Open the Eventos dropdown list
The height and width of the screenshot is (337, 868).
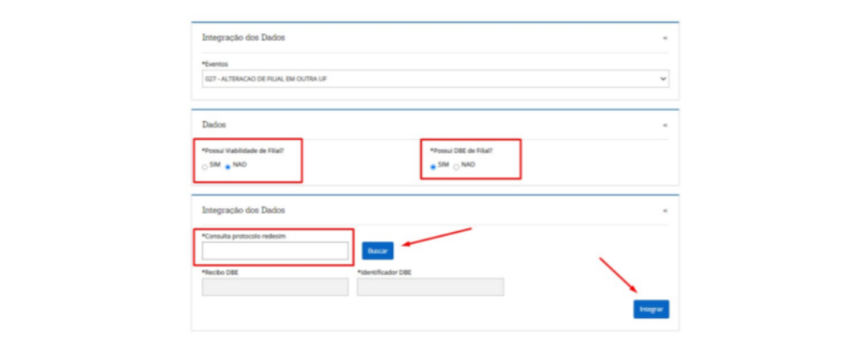435,78
